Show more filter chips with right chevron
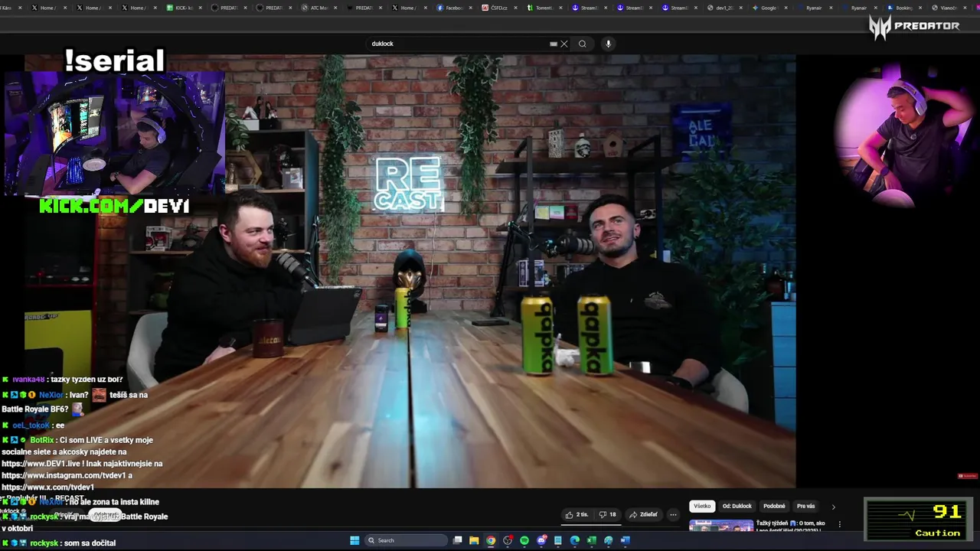 tap(834, 507)
